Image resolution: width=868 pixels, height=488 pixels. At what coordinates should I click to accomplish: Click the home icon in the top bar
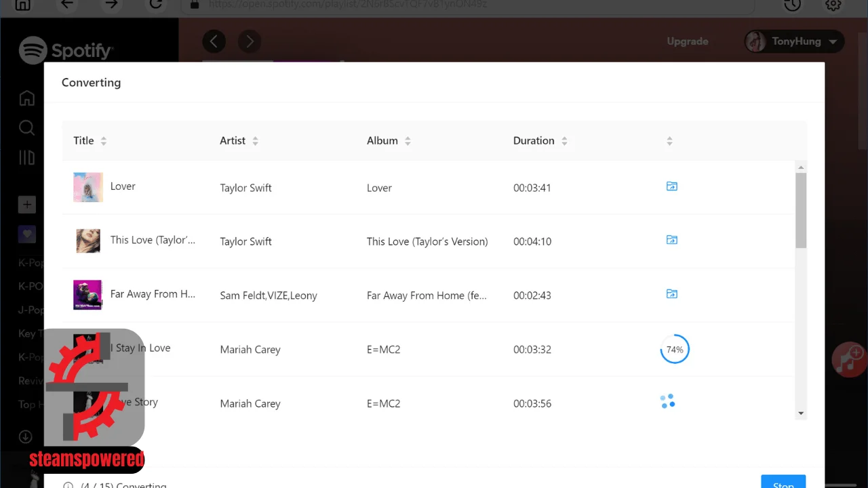[22, 4]
